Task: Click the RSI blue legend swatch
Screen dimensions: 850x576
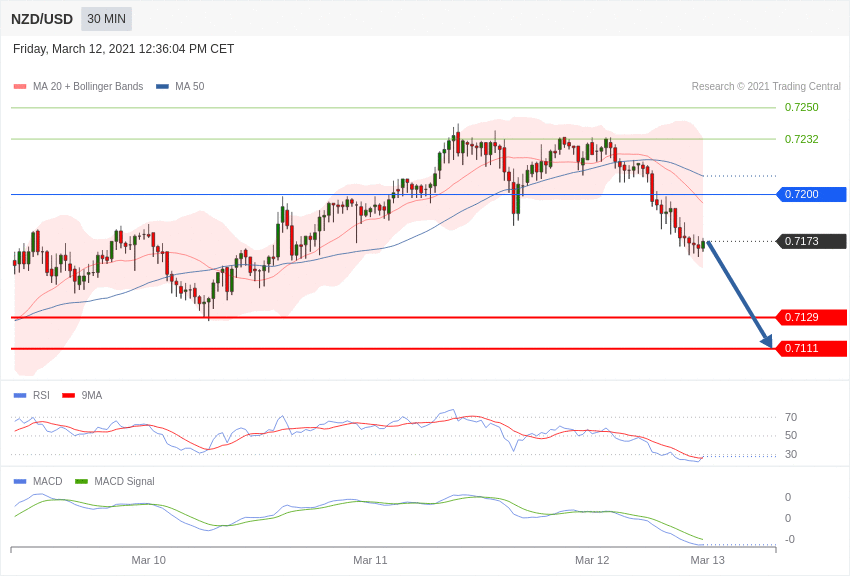Action: click(20, 396)
